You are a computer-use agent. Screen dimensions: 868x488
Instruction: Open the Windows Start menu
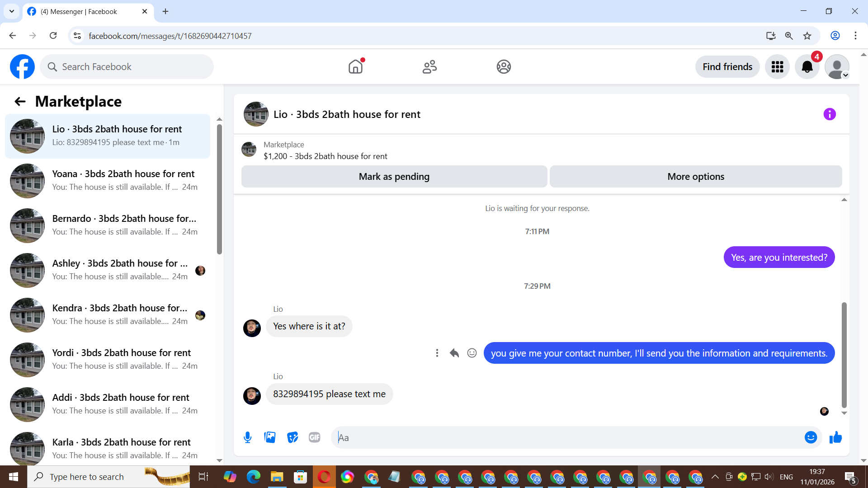pyautogui.click(x=13, y=477)
